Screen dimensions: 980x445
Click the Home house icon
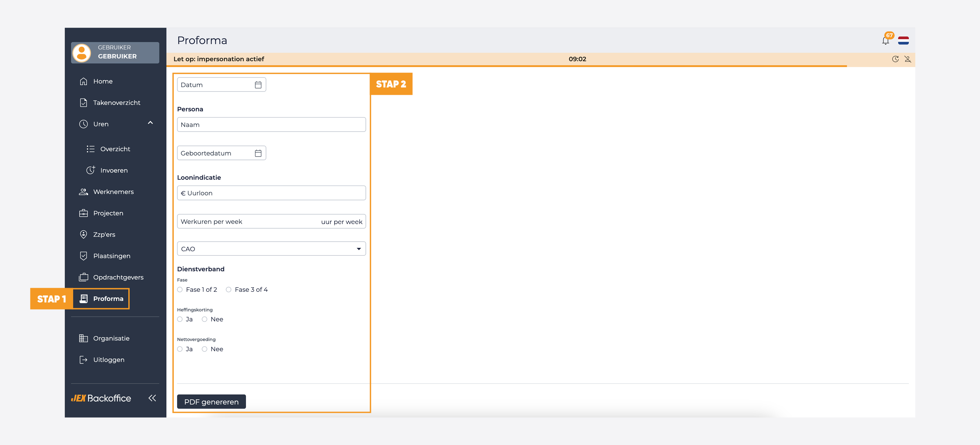click(83, 81)
